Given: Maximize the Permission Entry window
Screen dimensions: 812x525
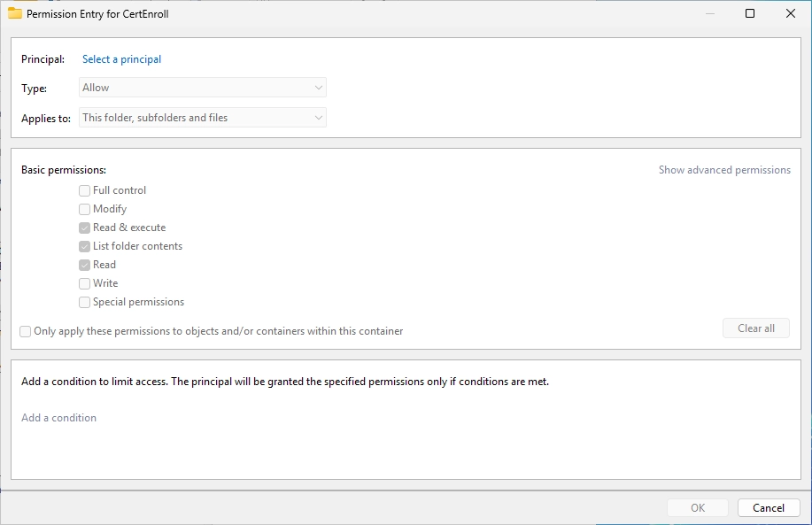Looking at the screenshot, I should (x=750, y=13).
